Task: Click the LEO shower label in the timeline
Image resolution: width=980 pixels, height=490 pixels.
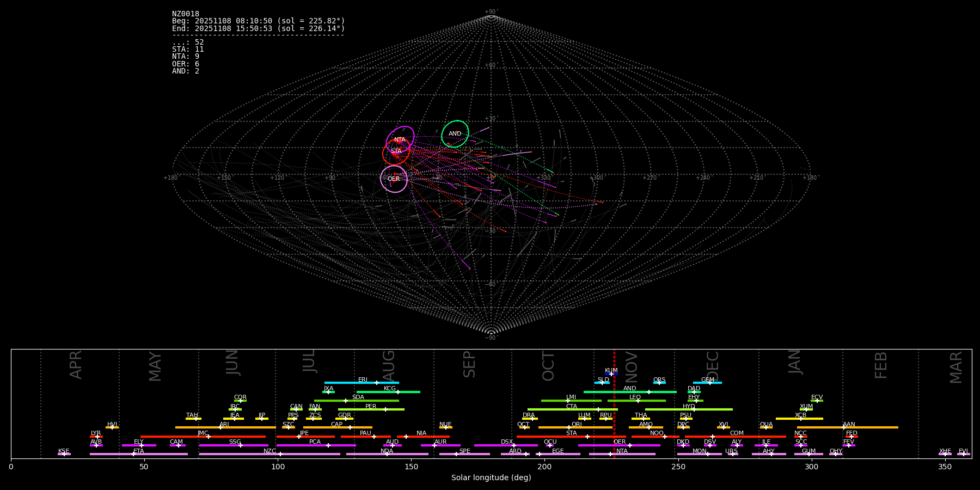Action: [635, 397]
